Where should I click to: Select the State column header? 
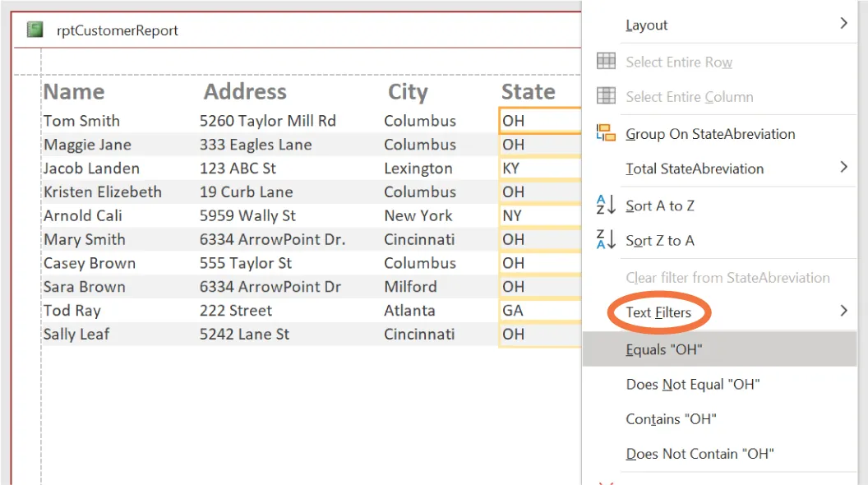point(528,91)
